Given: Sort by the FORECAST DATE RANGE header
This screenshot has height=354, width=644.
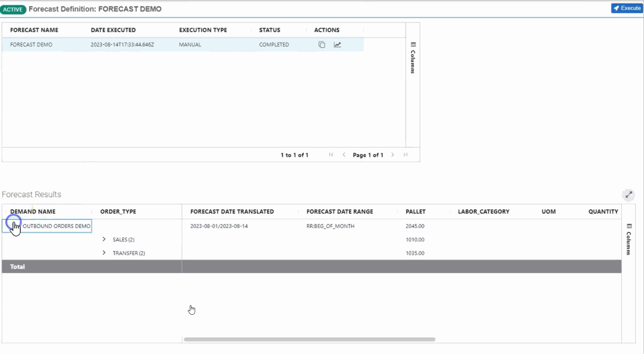Looking at the screenshot, I should (x=340, y=212).
